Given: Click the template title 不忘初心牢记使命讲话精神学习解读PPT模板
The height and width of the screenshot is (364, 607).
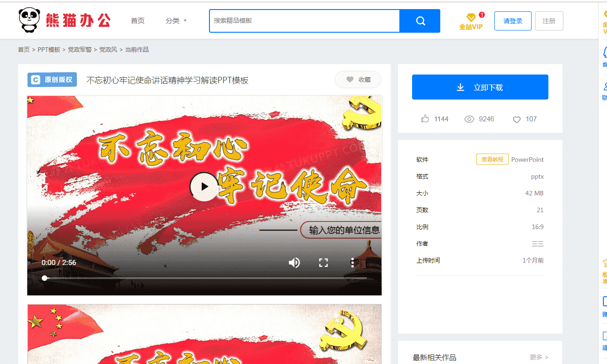Looking at the screenshot, I should point(168,80).
